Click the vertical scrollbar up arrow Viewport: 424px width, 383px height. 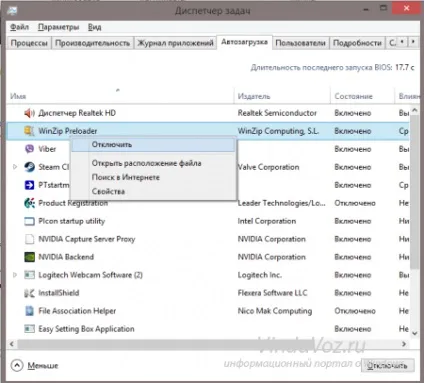[x=414, y=110]
